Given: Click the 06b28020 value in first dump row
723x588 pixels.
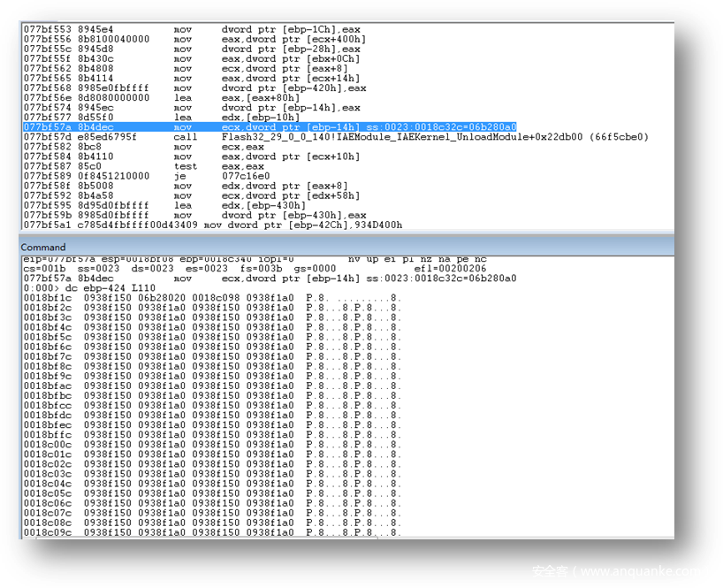Looking at the screenshot, I should pos(158,297).
